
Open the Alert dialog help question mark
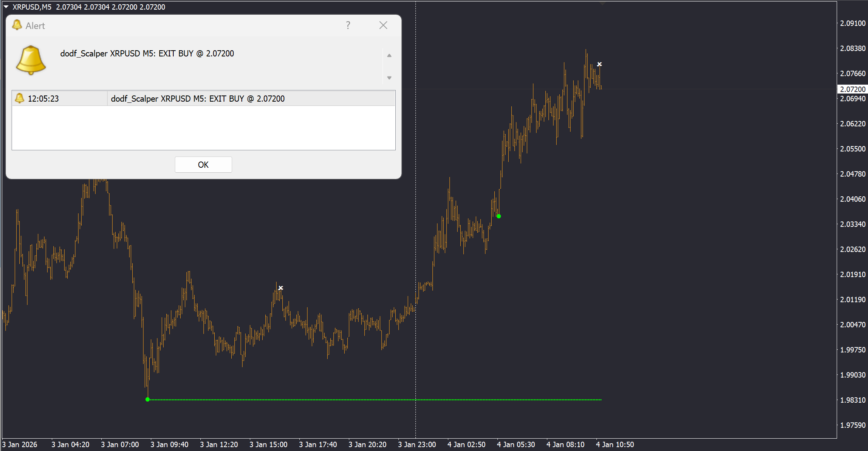[x=348, y=26]
